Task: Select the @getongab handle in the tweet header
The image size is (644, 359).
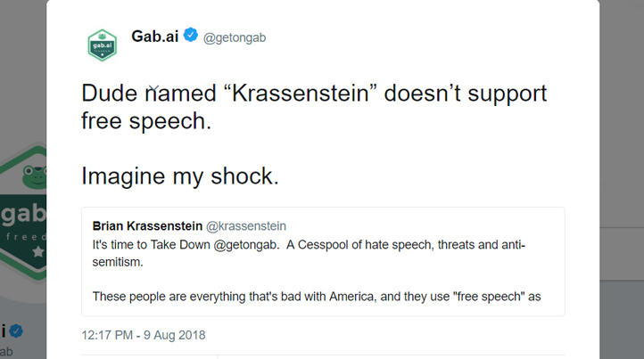Action: point(235,37)
